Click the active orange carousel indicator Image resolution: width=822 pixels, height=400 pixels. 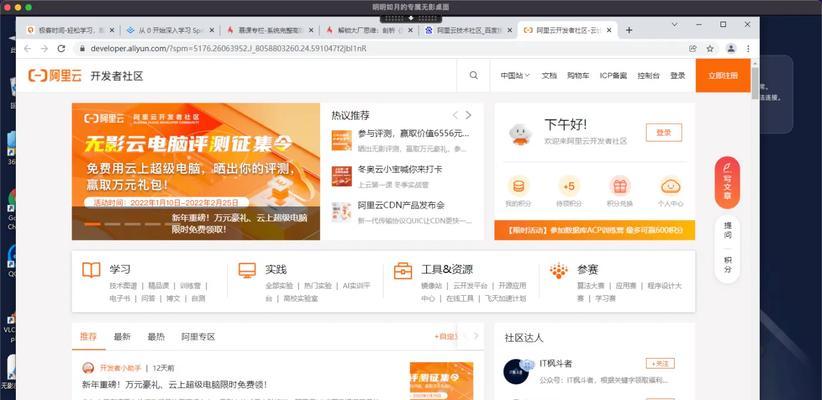[x=92, y=224]
